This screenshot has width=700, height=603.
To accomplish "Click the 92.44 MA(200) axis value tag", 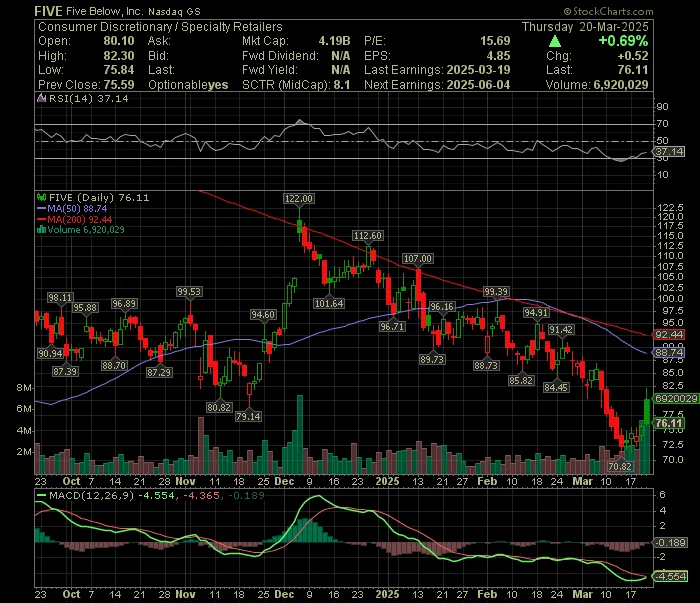I will (x=669, y=334).
